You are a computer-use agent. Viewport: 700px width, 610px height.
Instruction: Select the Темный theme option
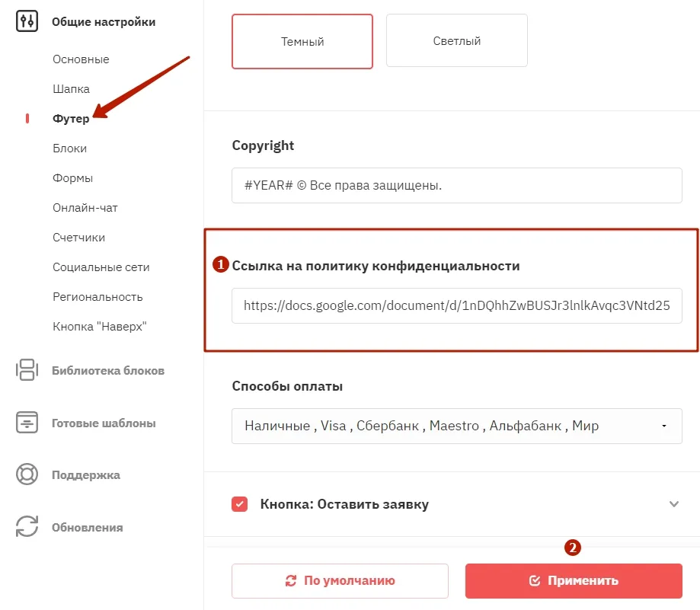pos(302,41)
